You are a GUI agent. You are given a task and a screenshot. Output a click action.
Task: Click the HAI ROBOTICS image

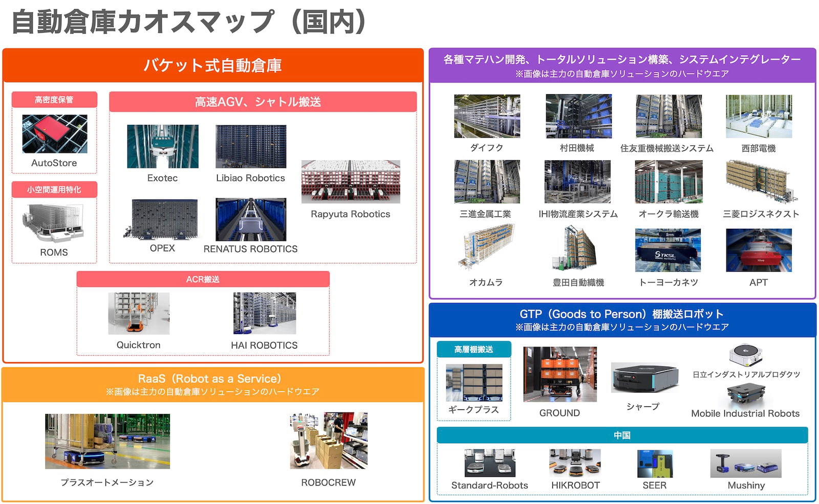point(264,314)
